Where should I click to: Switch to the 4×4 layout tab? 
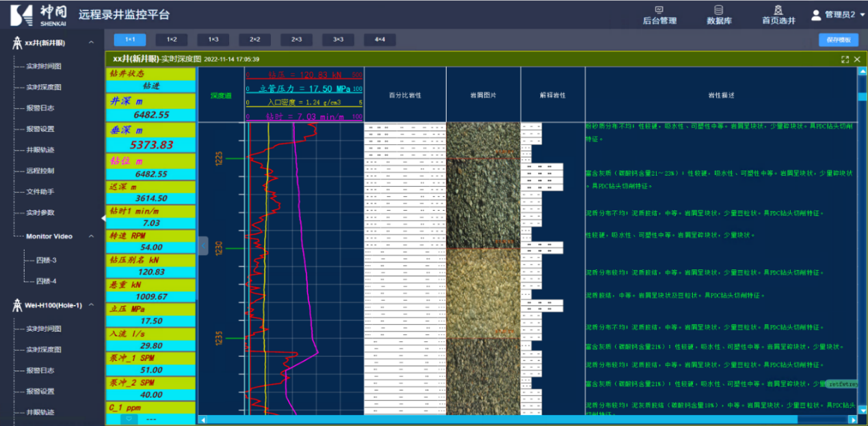pyautogui.click(x=379, y=39)
